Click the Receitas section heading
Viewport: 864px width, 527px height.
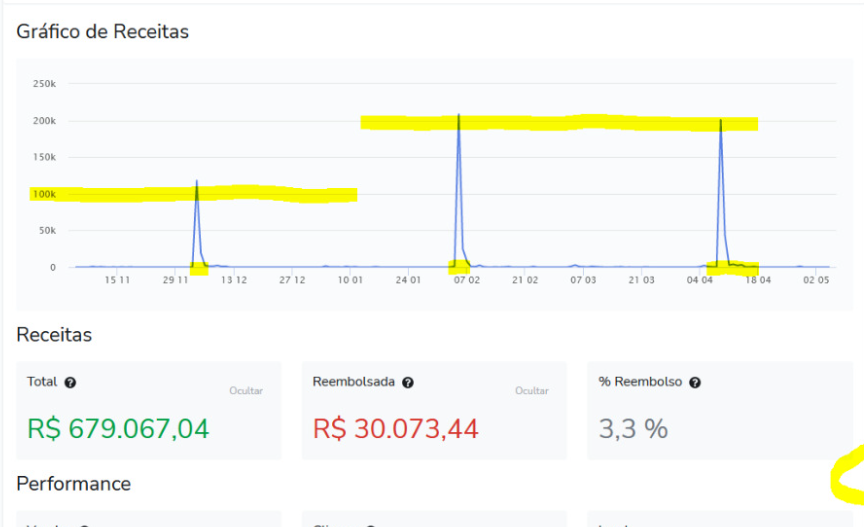tap(54, 335)
